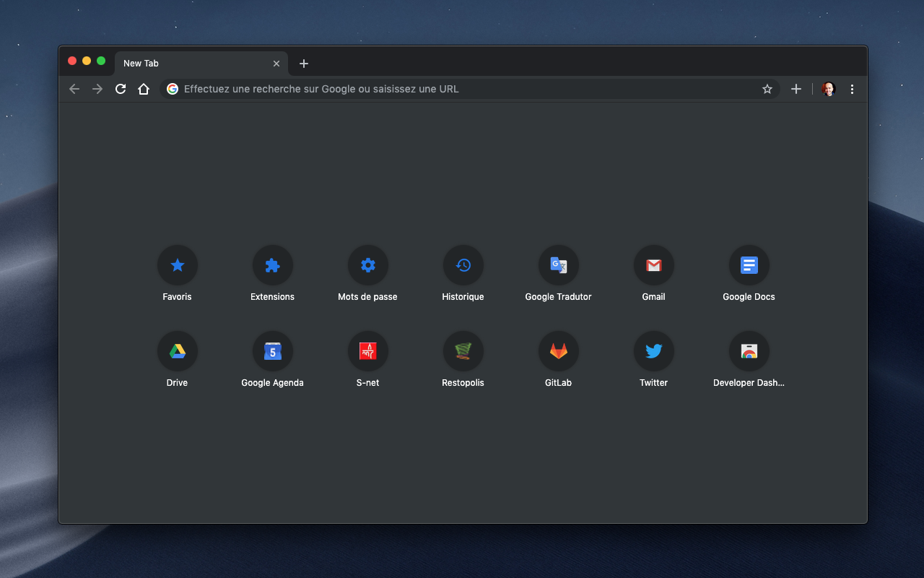Click the plus icon beside the profile avatar
The width and height of the screenshot is (924, 578).
coord(796,89)
